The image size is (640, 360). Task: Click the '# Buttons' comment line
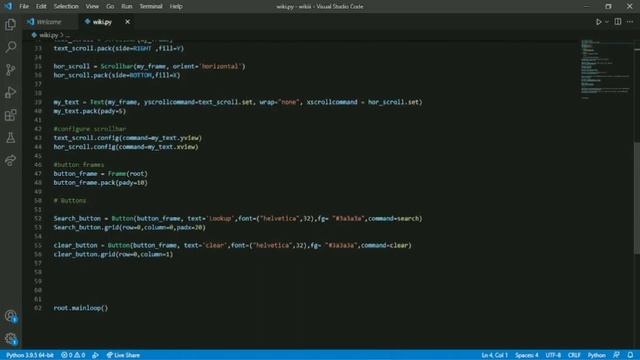tap(70, 200)
